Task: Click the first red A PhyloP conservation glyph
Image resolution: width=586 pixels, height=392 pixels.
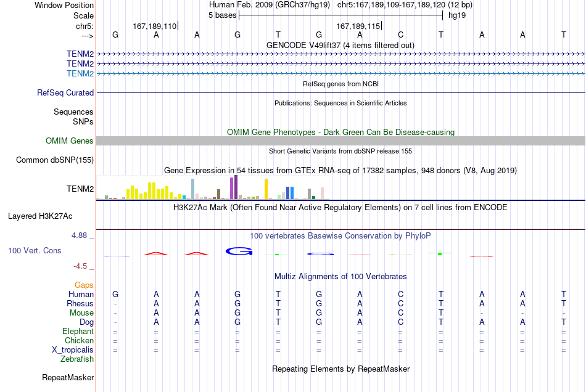Action: coord(156,254)
